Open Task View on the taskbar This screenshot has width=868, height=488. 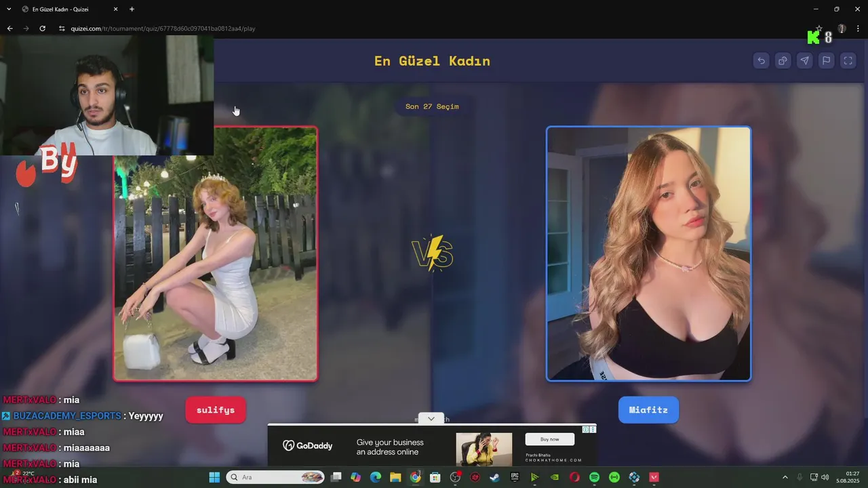(x=336, y=477)
